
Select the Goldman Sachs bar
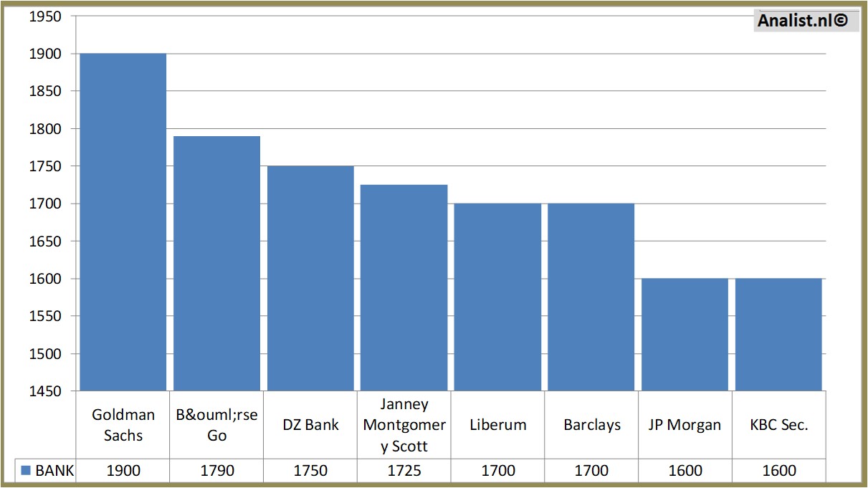[123, 222]
